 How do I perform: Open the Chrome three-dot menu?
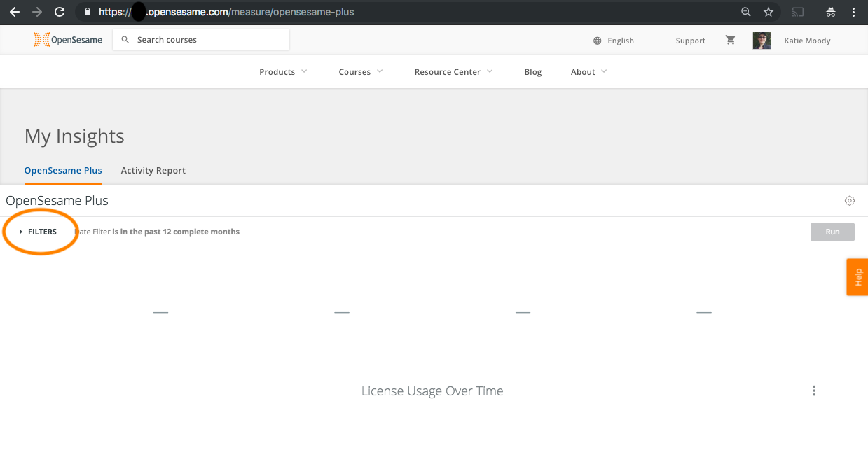[x=854, y=12]
